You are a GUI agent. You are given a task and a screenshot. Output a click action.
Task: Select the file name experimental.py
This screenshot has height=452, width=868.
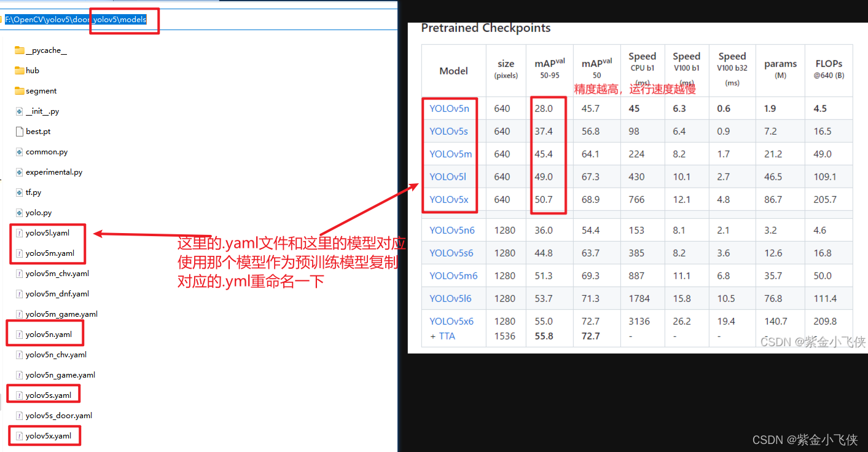[54, 172]
